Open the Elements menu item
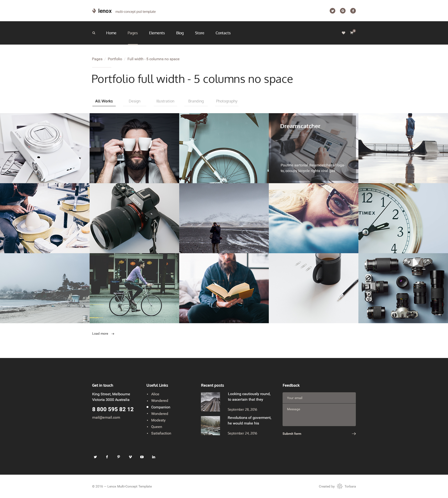The image size is (448, 498). [157, 33]
